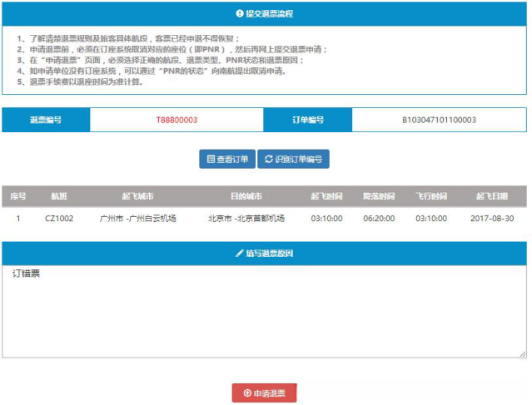Click departure city 广州市 -广州白云机场
This screenshot has width=532, height=405.
[x=137, y=219]
